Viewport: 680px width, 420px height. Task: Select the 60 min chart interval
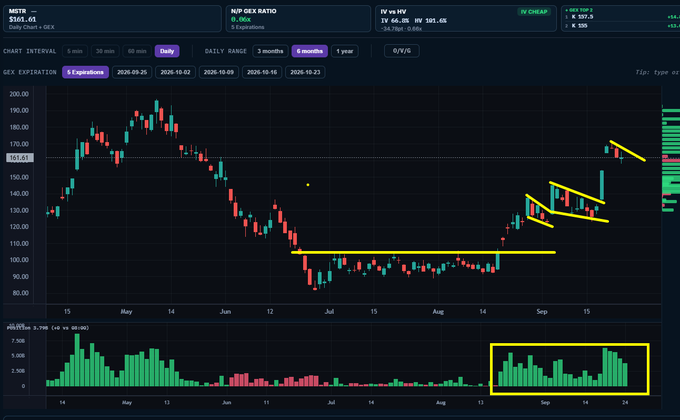point(137,51)
